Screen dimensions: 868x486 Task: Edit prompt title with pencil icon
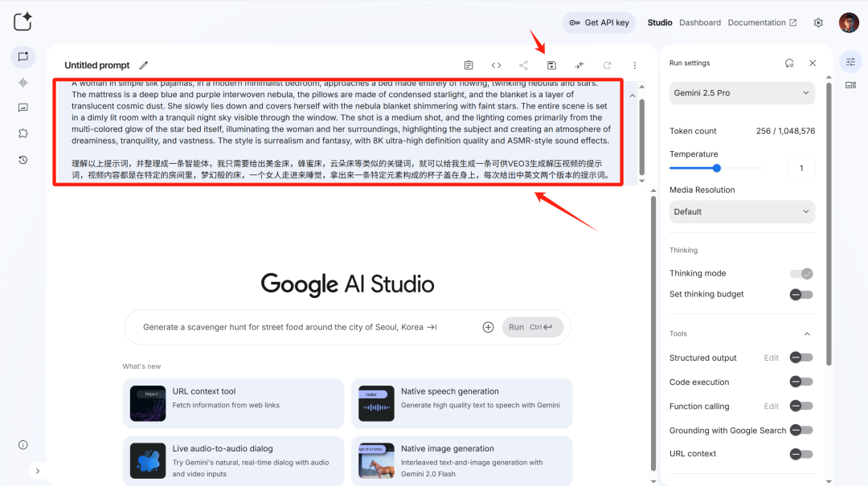143,65
